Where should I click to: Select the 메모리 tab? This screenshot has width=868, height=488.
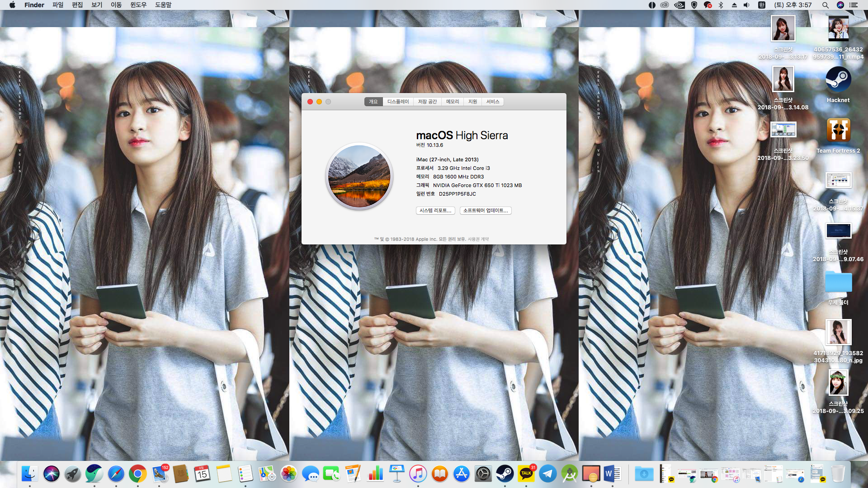[x=453, y=102]
